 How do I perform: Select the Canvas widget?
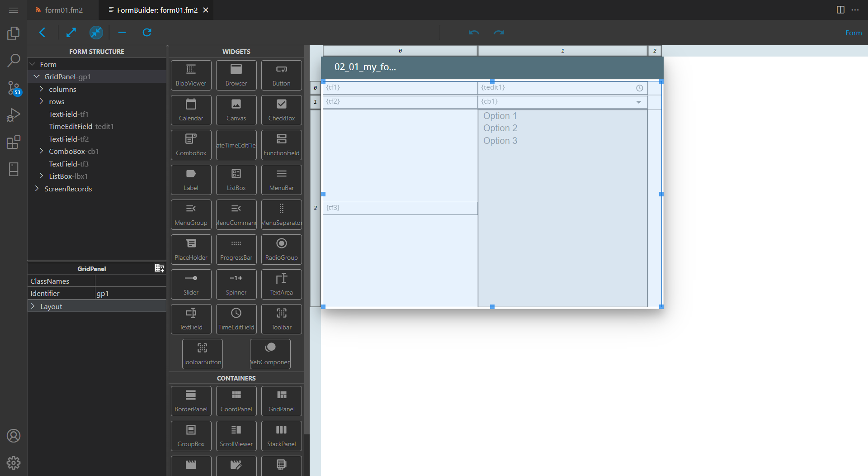236,110
